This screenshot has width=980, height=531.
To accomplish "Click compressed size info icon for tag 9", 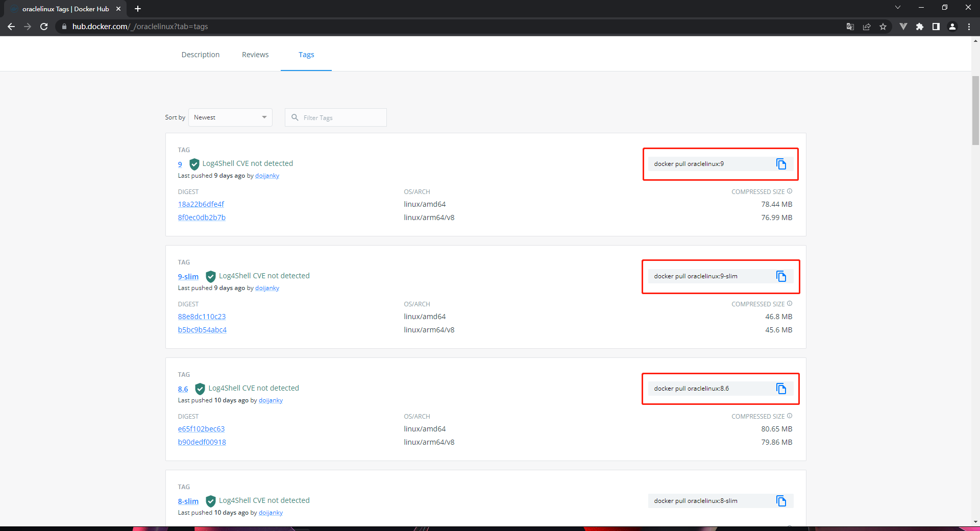I will (790, 191).
